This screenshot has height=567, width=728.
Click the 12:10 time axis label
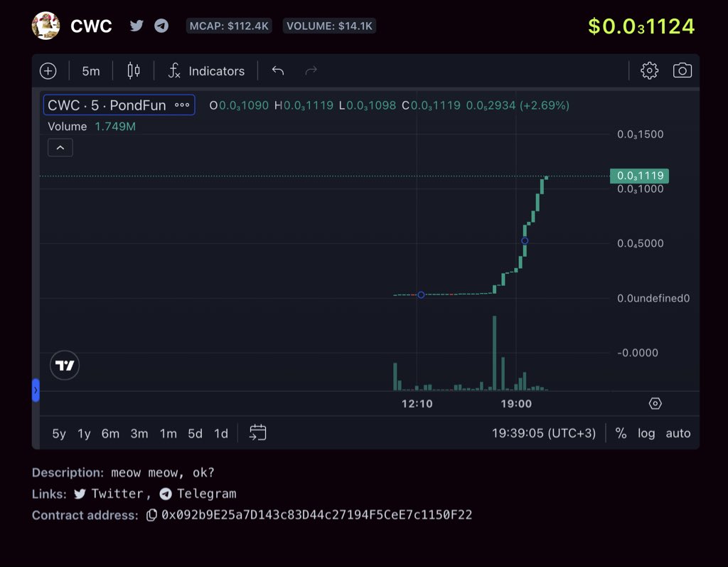coord(417,404)
